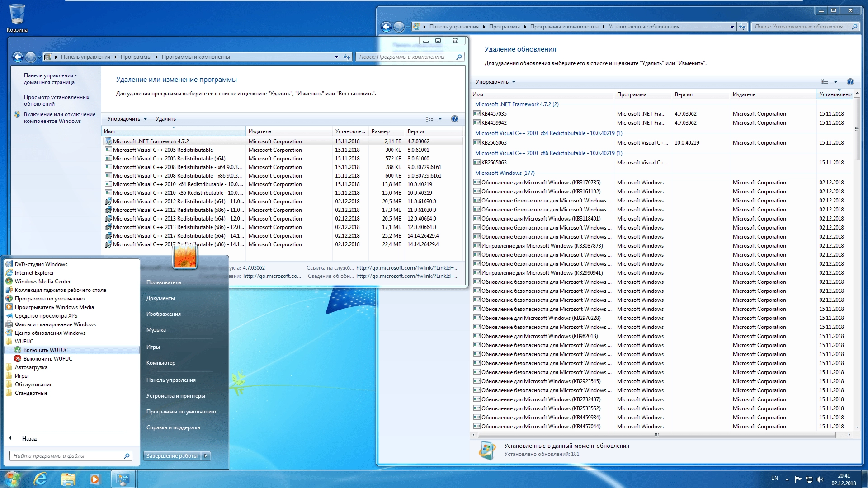Open help in Programs and Features window

coord(455,119)
